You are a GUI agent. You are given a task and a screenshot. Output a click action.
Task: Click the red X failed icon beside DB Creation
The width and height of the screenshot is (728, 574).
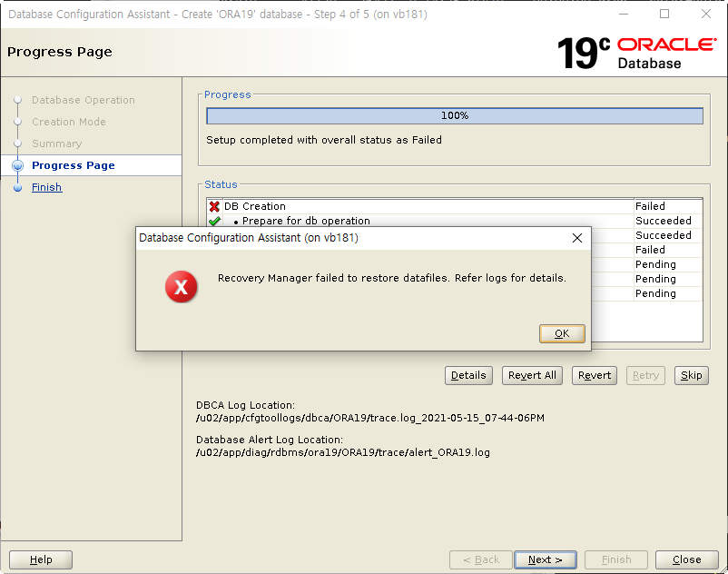point(214,206)
